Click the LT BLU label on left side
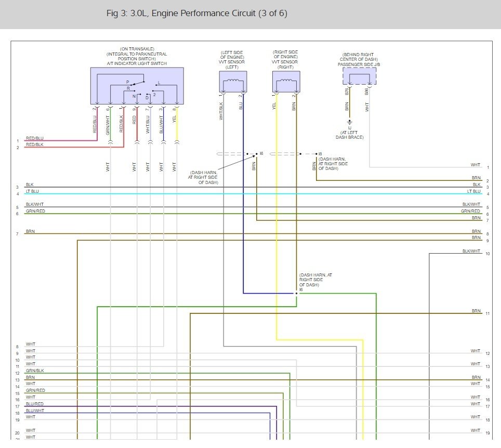This screenshot has height=448, width=501. point(32,191)
